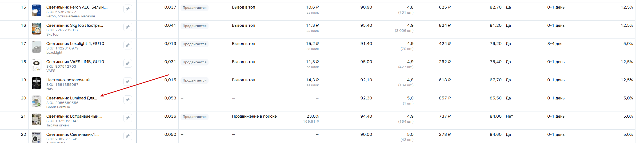
Task: Click the 3 006 шт. review count
Action: point(404,31)
